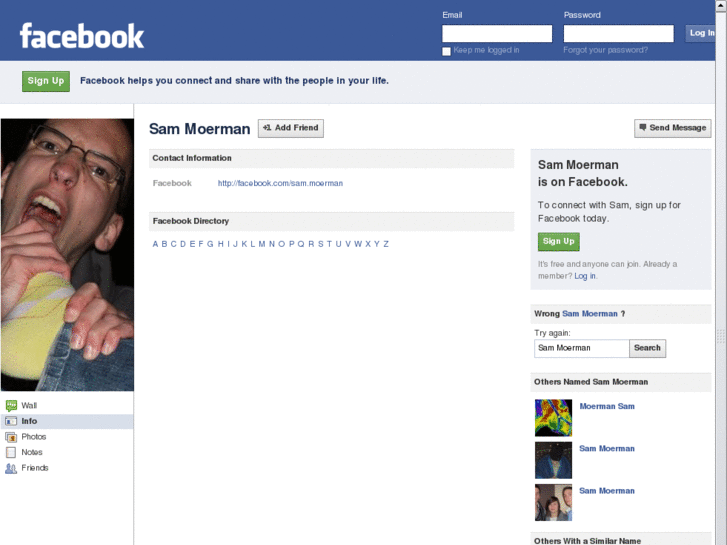Click the Wall speech bubble icon
727x545 pixels.
tap(11, 406)
